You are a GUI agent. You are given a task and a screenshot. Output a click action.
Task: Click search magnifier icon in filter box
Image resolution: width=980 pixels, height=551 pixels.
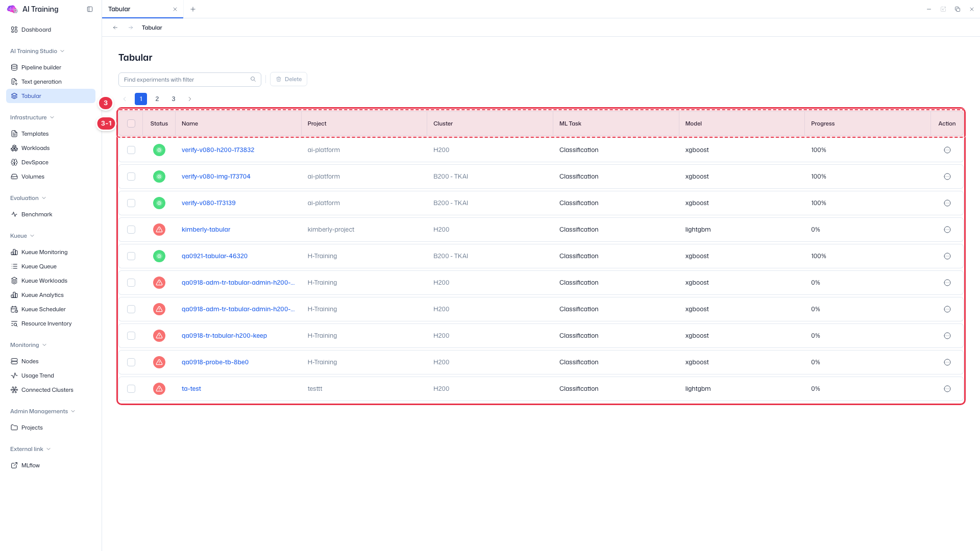(253, 79)
